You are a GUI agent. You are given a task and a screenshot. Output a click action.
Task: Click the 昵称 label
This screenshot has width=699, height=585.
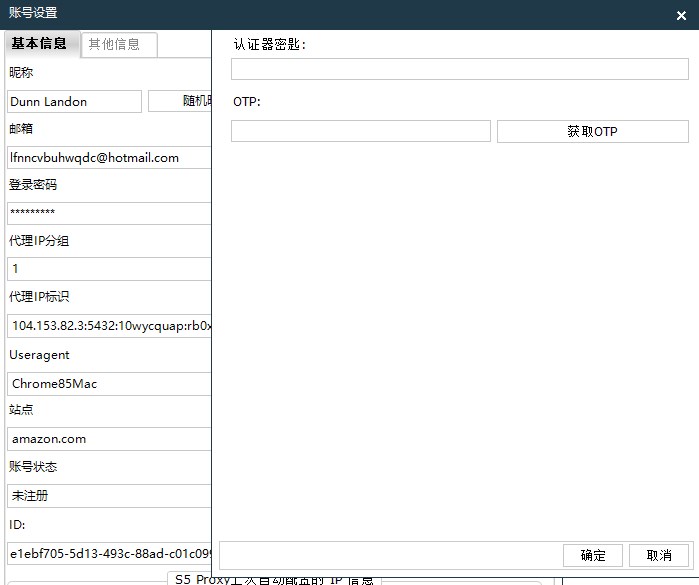point(21,72)
